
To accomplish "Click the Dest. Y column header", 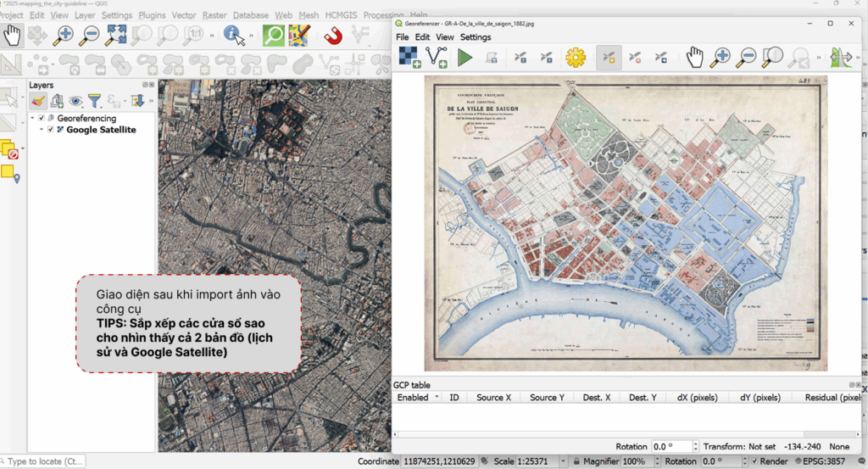I will pos(643,397).
